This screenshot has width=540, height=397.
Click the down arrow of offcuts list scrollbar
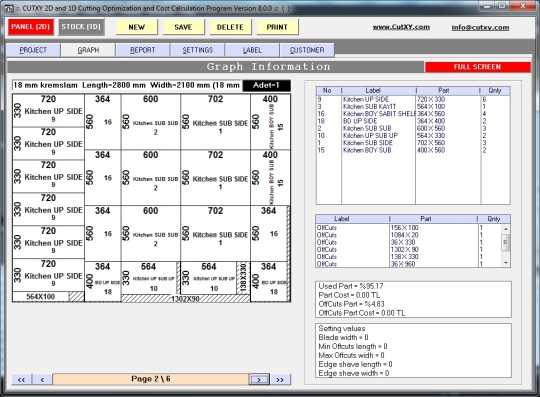506,263
